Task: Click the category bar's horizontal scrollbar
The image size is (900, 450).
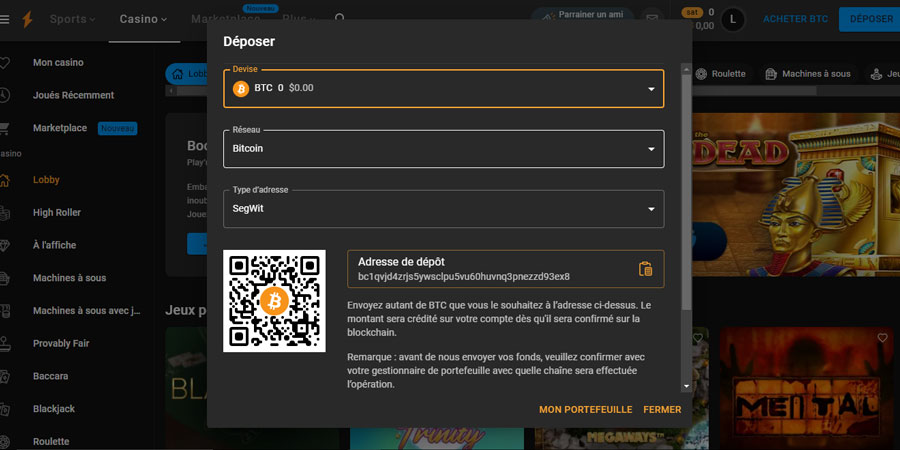Action: tap(754, 91)
